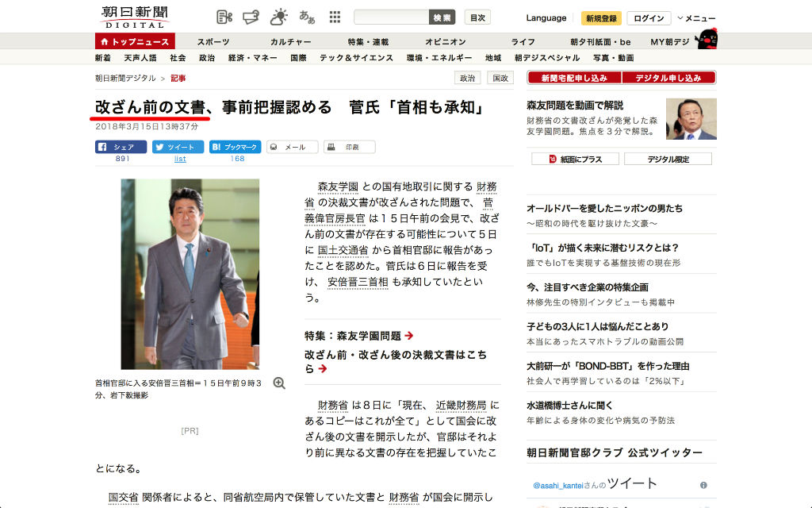Select 環境・エネルギー in sub navigation
Image resolution: width=812 pixels, height=508 pixels.
[439, 57]
